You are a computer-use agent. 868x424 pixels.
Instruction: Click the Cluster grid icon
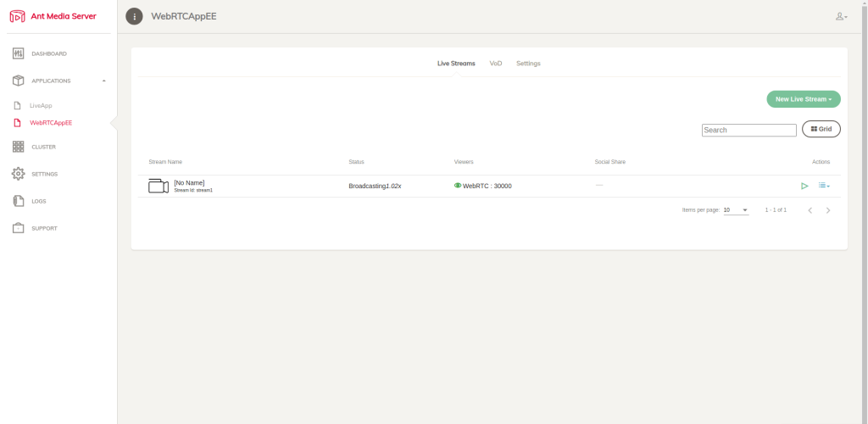click(x=19, y=147)
